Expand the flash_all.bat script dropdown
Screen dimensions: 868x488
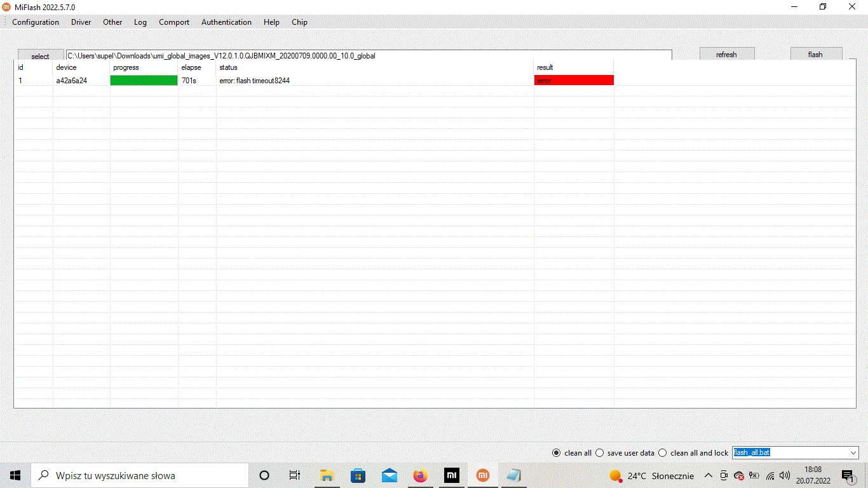(853, 453)
